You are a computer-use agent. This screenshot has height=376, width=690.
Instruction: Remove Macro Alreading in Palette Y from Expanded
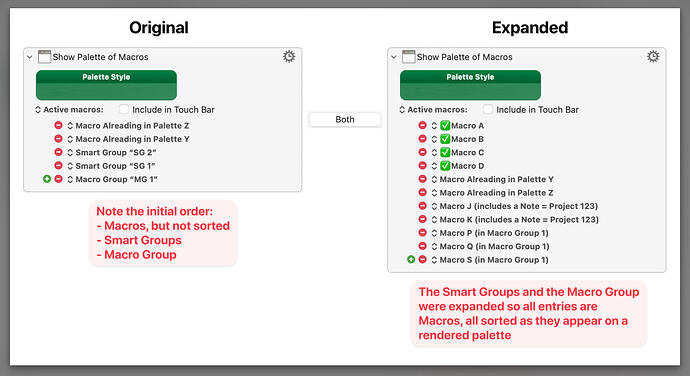click(x=422, y=179)
